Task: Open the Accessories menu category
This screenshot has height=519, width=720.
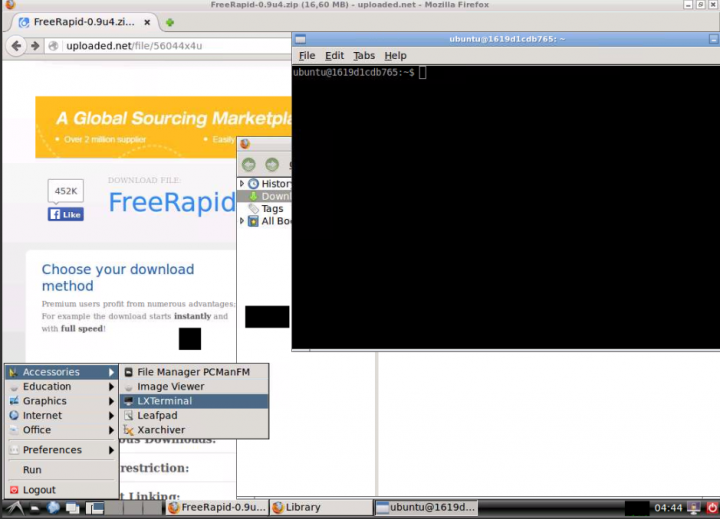Action: pos(62,372)
